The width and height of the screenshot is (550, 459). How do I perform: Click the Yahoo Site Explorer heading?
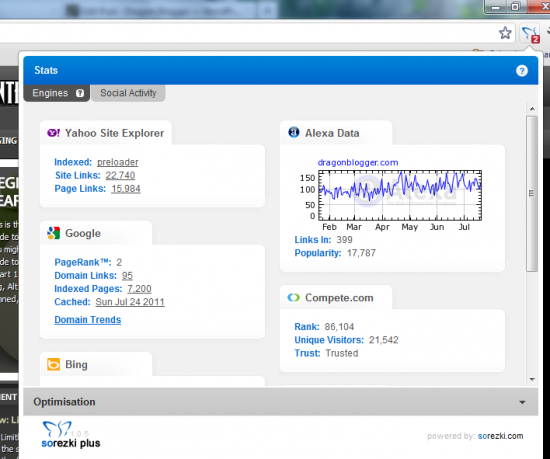pos(114,133)
